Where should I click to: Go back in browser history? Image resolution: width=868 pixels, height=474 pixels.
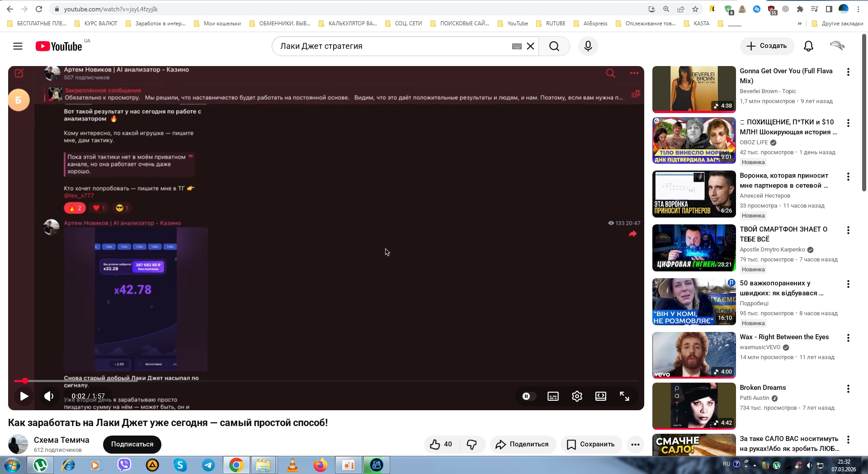pos(10,9)
